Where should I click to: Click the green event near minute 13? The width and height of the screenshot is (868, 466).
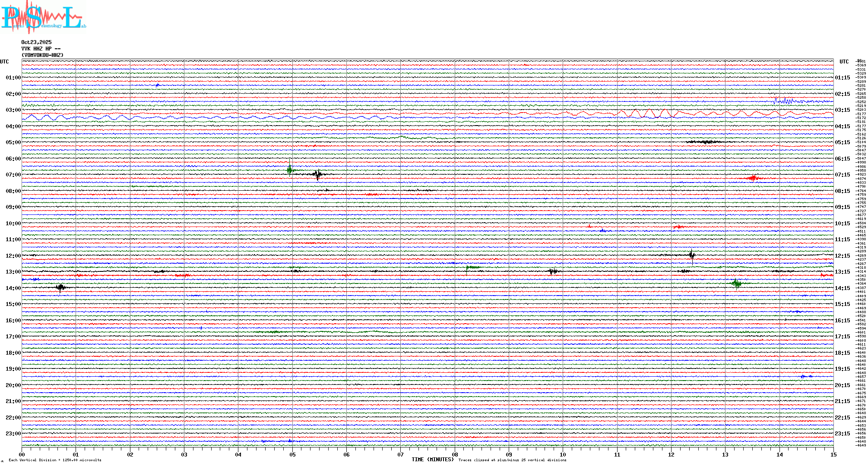737,283
